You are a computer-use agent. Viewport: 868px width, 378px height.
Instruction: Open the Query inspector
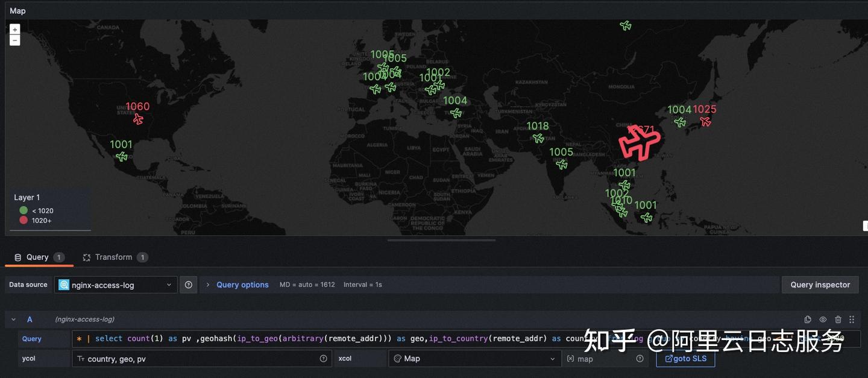pos(820,284)
